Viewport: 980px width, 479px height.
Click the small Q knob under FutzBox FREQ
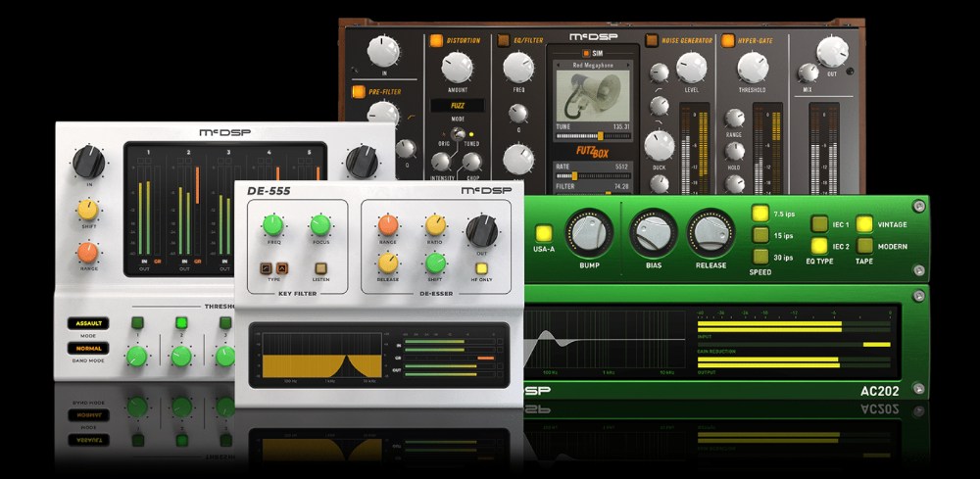(x=518, y=113)
